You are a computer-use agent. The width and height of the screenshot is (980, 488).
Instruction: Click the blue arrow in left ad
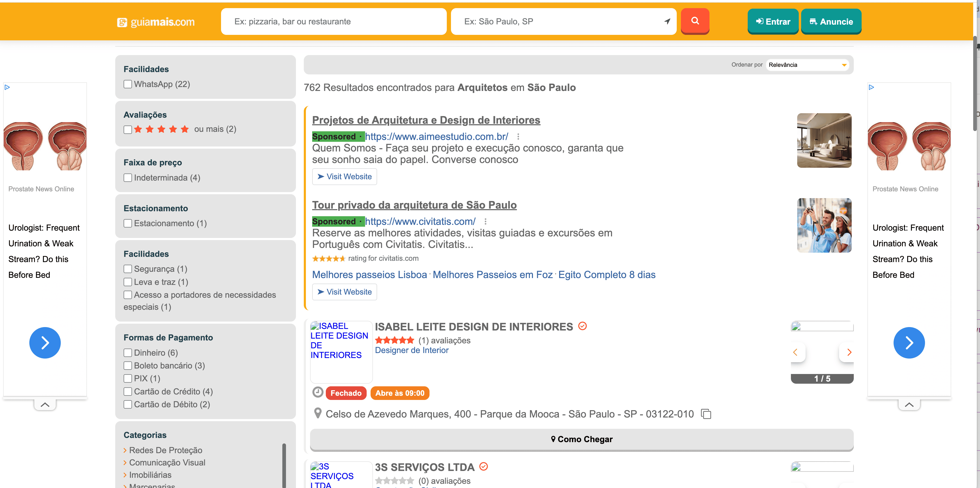pos(45,343)
